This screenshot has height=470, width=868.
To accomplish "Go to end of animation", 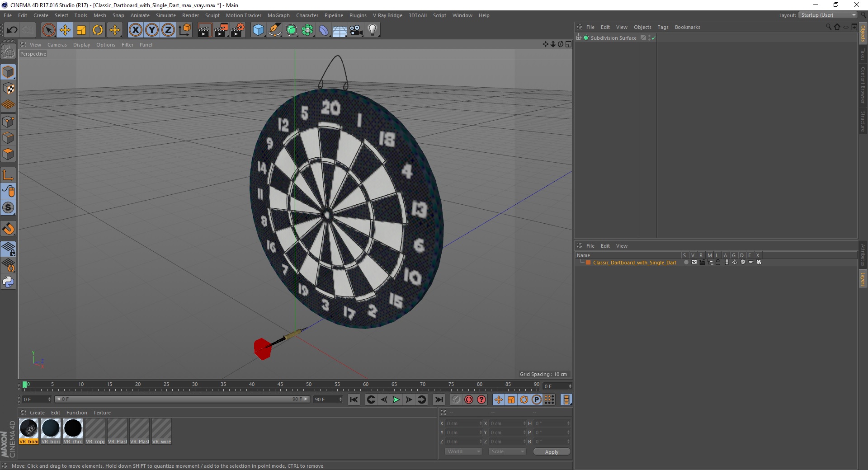I will coord(439,399).
